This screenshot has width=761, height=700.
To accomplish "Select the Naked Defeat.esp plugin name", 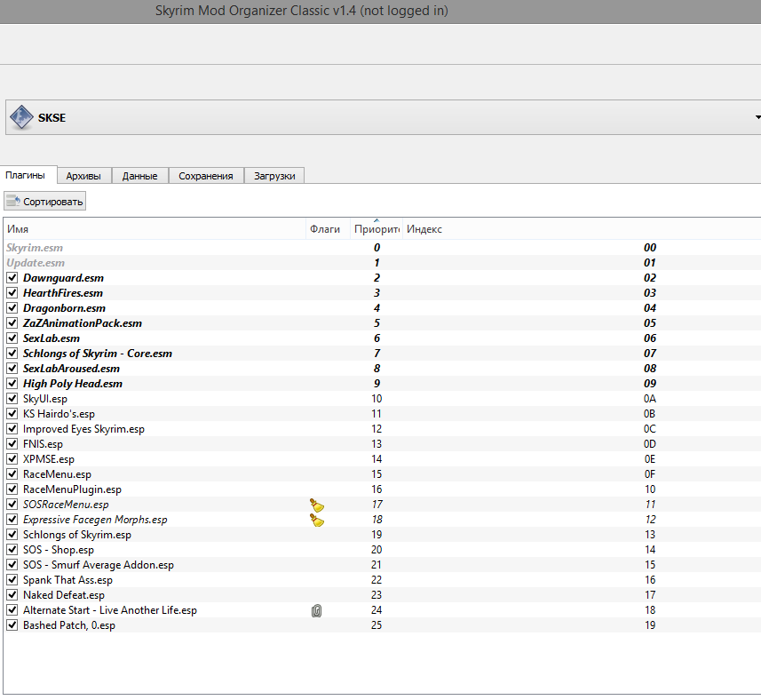I will tap(64, 595).
